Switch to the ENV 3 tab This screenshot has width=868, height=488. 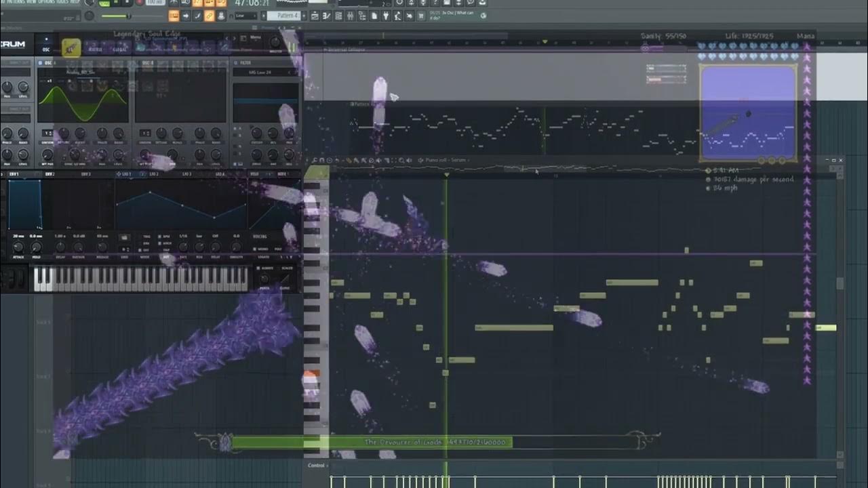click(86, 174)
